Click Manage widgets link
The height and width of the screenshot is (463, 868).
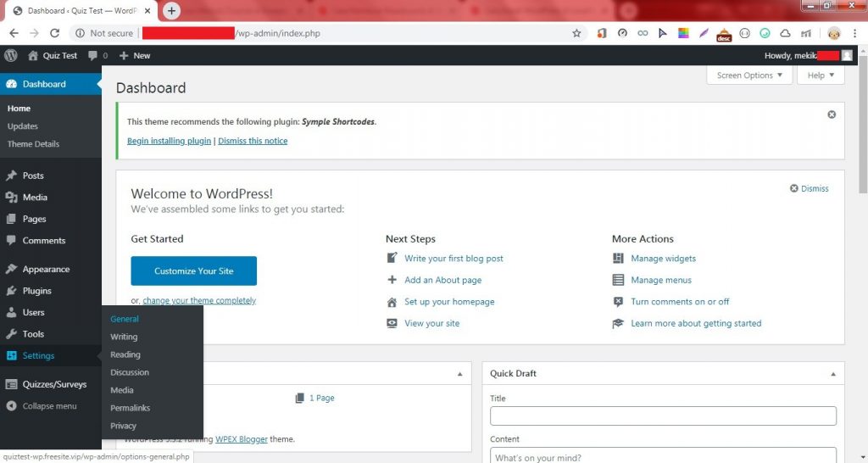(x=663, y=258)
